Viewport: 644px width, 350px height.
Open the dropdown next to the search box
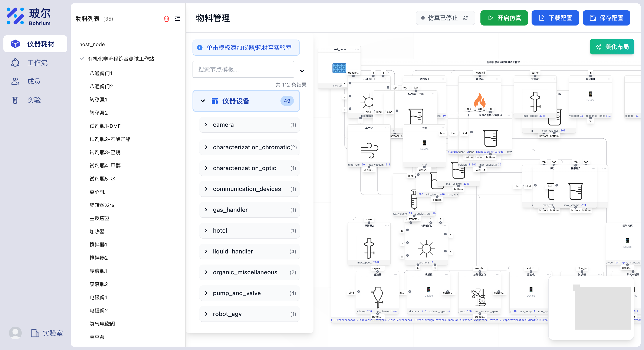click(x=302, y=71)
